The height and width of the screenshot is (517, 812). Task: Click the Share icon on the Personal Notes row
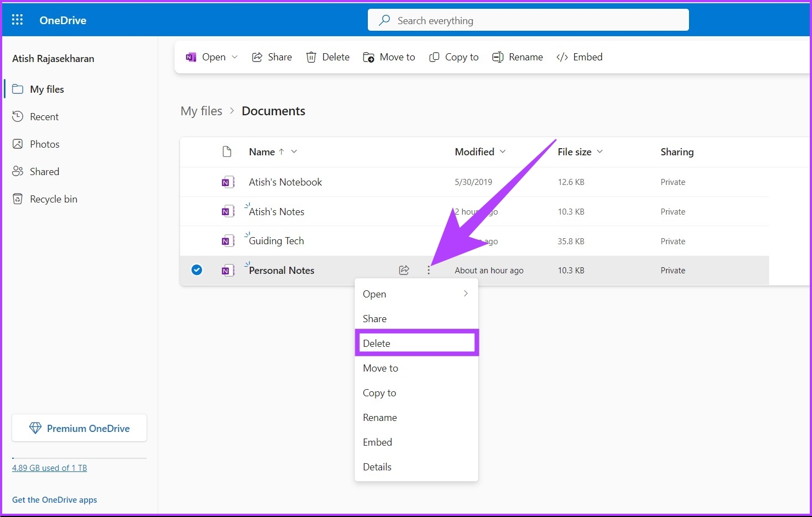tap(404, 269)
